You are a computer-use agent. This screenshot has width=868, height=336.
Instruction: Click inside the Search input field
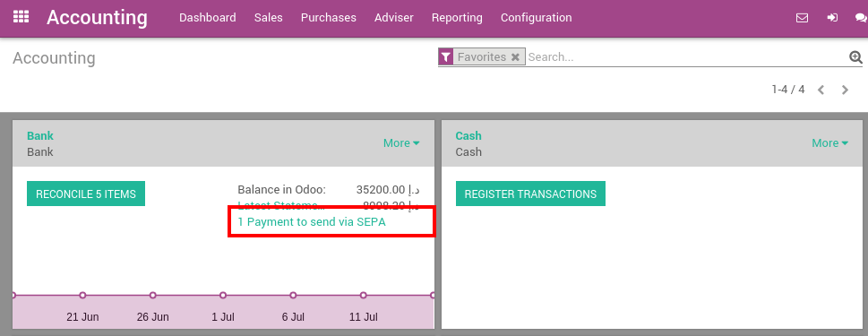click(686, 57)
